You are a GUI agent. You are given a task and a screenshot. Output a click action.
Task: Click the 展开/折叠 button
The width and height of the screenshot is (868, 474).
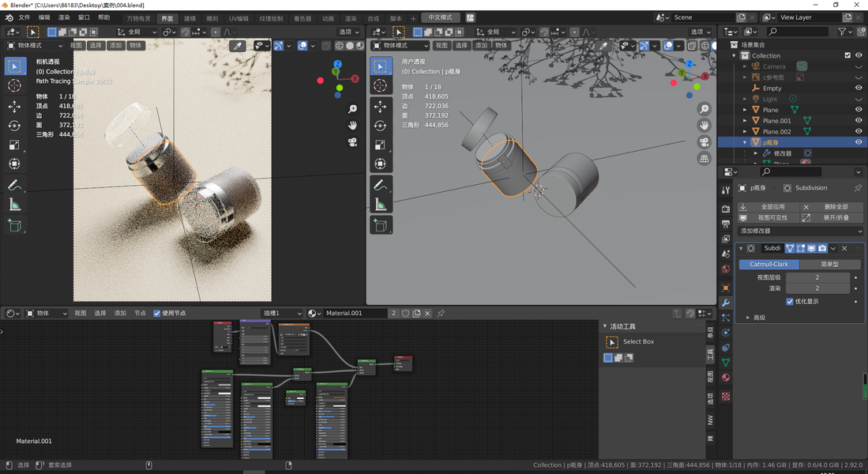[x=832, y=218]
